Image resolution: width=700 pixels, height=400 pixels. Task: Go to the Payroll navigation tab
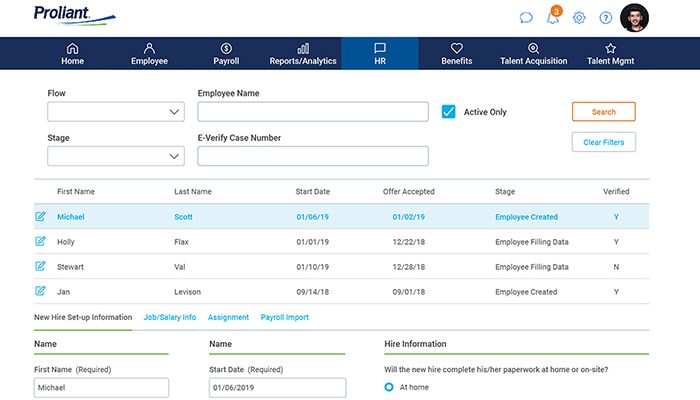[x=226, y=53]
